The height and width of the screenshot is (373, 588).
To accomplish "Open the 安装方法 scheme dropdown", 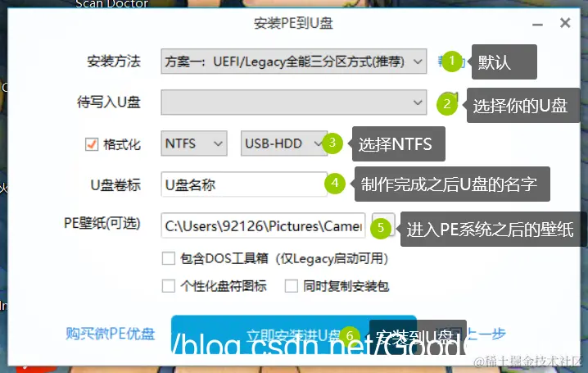I will point(294,61).
